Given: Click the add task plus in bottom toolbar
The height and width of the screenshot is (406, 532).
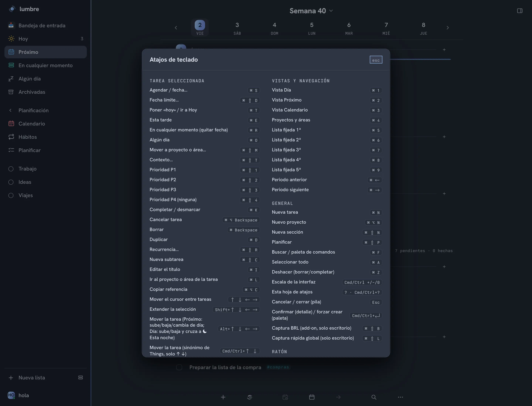Looking at the screenshot, I should pyautogui.click(x=223, y=397).
